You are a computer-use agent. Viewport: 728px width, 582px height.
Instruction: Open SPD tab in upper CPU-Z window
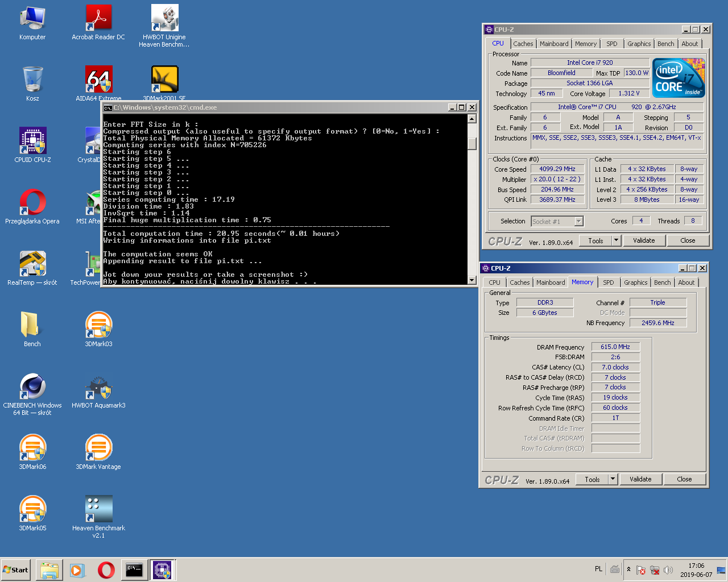pos(611,44)
